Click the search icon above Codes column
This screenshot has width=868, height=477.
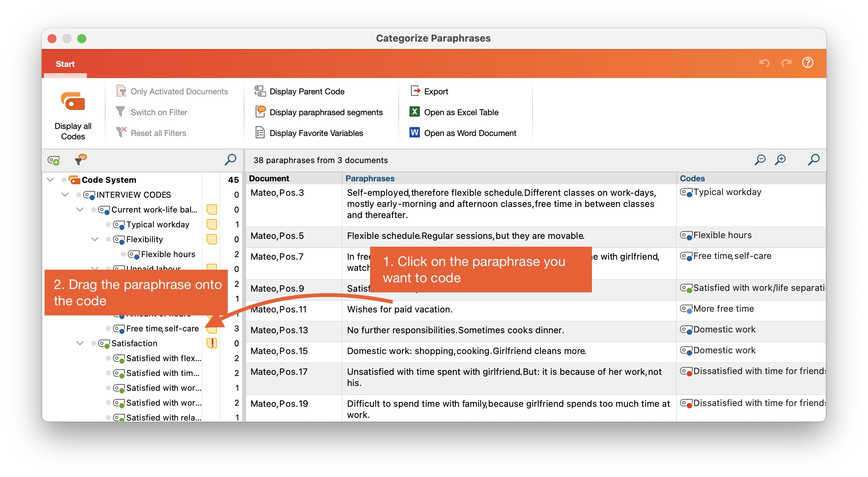[x=814, y=160]
